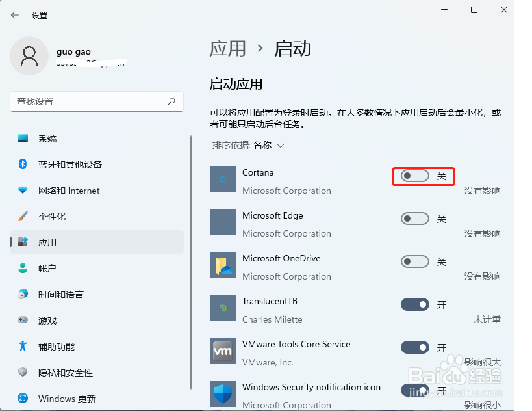Click the sidebar vertical scrollbar
Screen dimensions: 532x411
(x=191, y=262)
